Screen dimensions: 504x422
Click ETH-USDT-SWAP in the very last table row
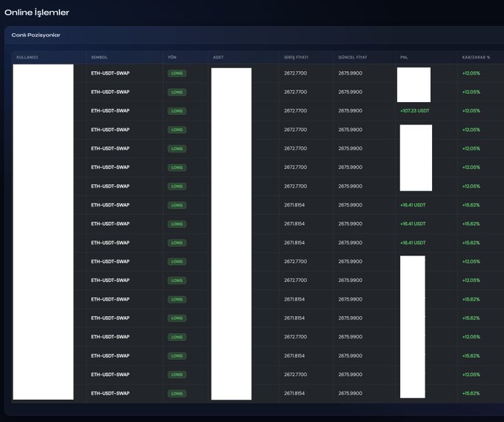click(110, 393)
